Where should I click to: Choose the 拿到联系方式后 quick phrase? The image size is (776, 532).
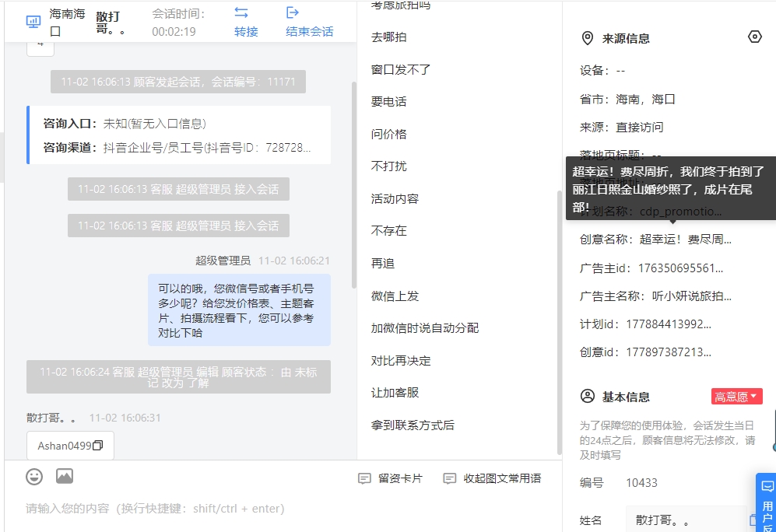pos(413,425)
